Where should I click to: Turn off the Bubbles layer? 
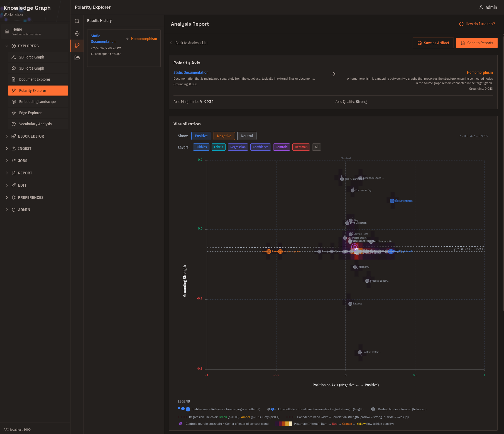201,147
